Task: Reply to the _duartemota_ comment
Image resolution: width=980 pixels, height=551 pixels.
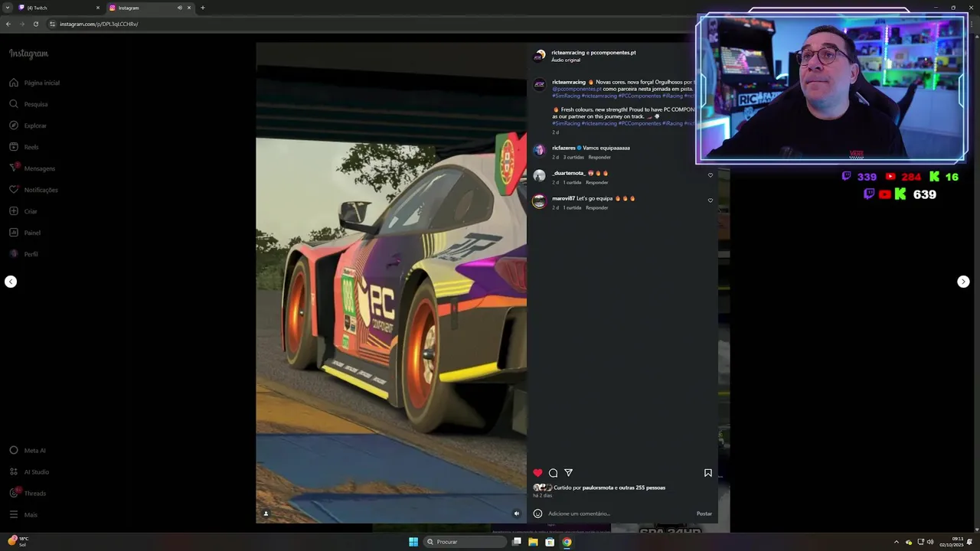Action: coord(597,182)
